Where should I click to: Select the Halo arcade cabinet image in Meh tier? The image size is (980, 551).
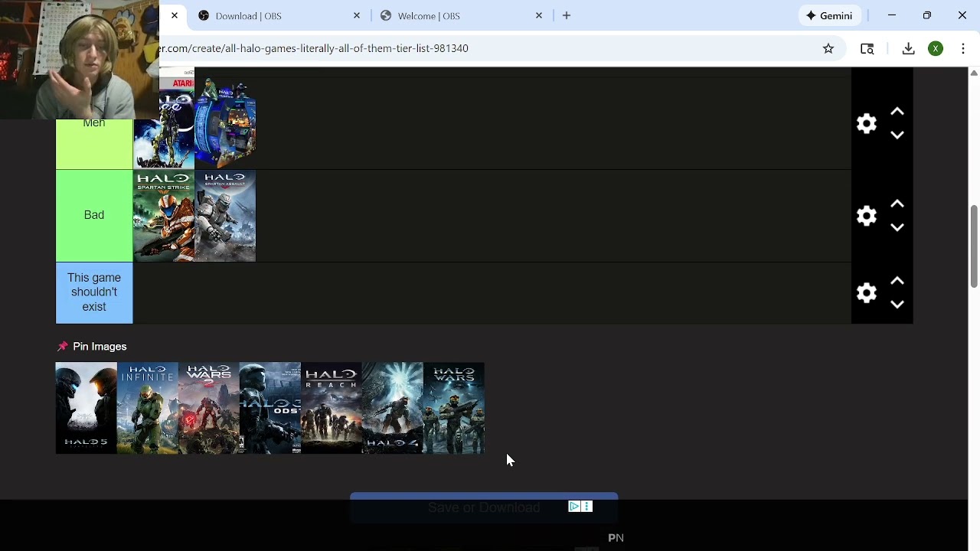225,123
